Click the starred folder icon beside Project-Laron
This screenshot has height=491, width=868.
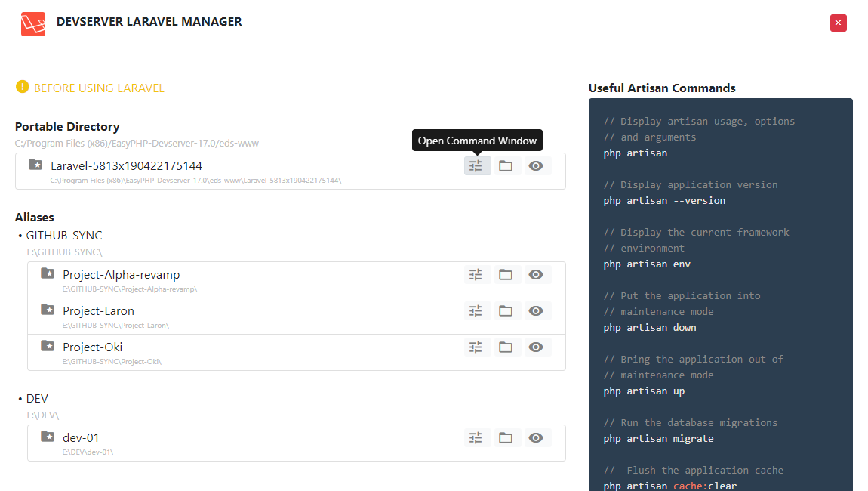(47, 308)
